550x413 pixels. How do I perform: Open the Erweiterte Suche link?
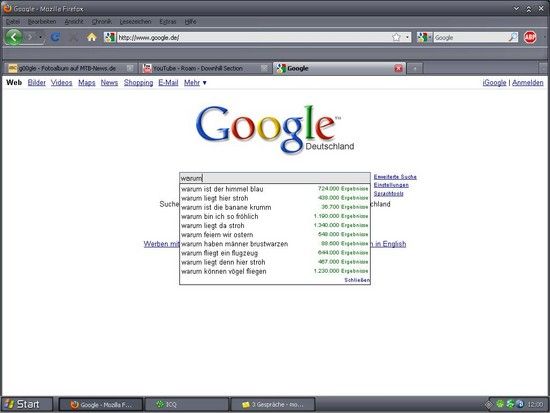[395, 177]
